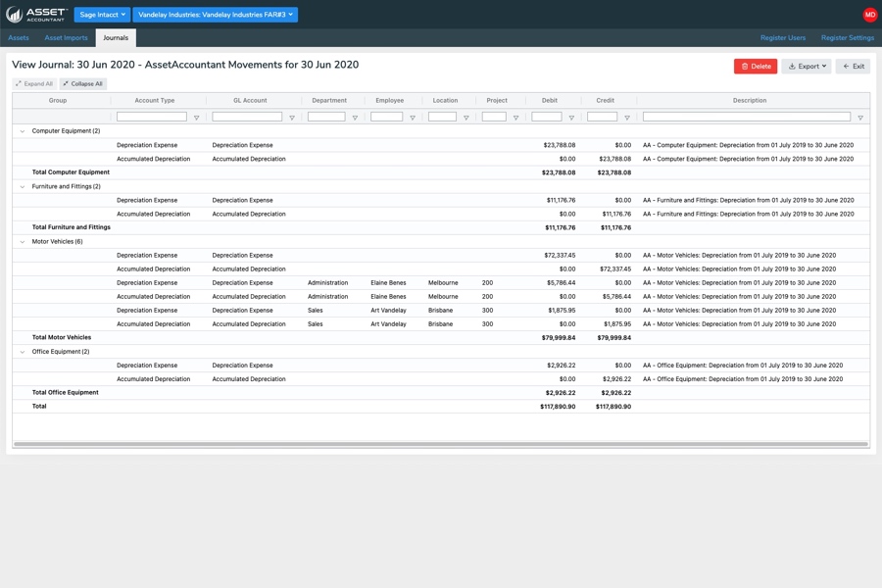The width and height of the screenshot is (882, 588).
Task: Click filter icon for Account Type column
Action: tap(196, 118)
